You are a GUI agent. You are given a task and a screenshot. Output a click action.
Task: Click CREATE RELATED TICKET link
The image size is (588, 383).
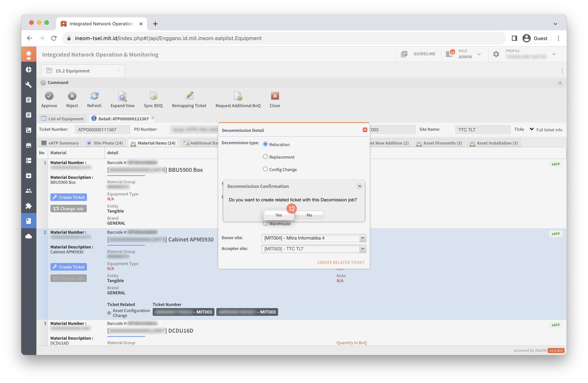(x=341, y=262)
